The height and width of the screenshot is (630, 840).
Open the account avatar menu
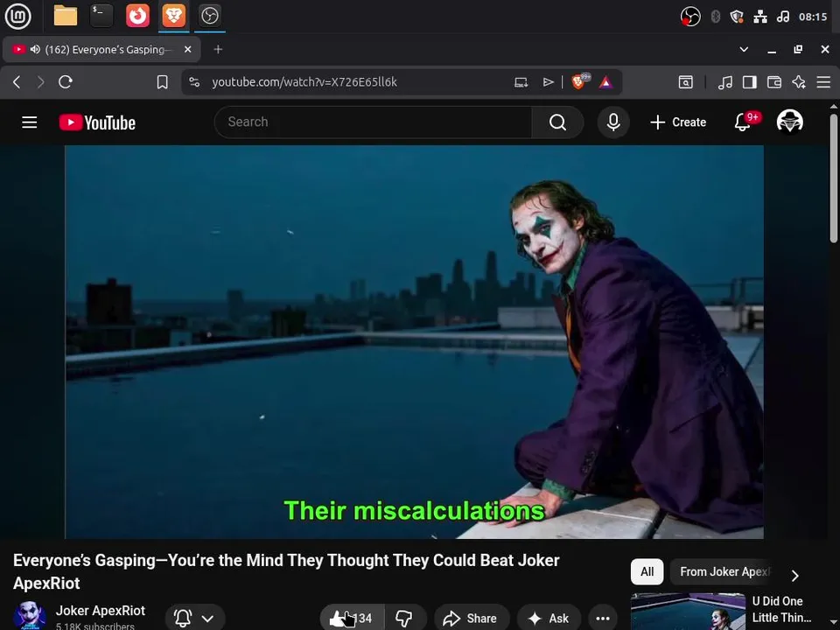click(x=789, y=122)
